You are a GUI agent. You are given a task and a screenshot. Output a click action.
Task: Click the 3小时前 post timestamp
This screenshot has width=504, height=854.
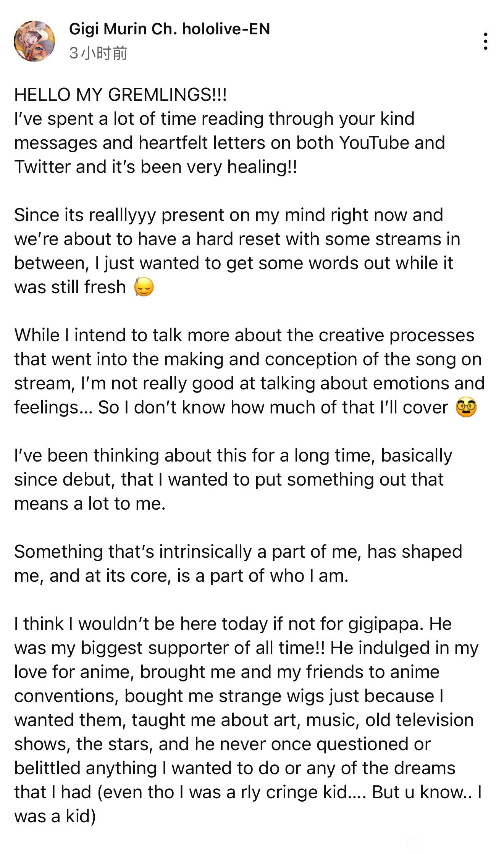click(98, 53)
